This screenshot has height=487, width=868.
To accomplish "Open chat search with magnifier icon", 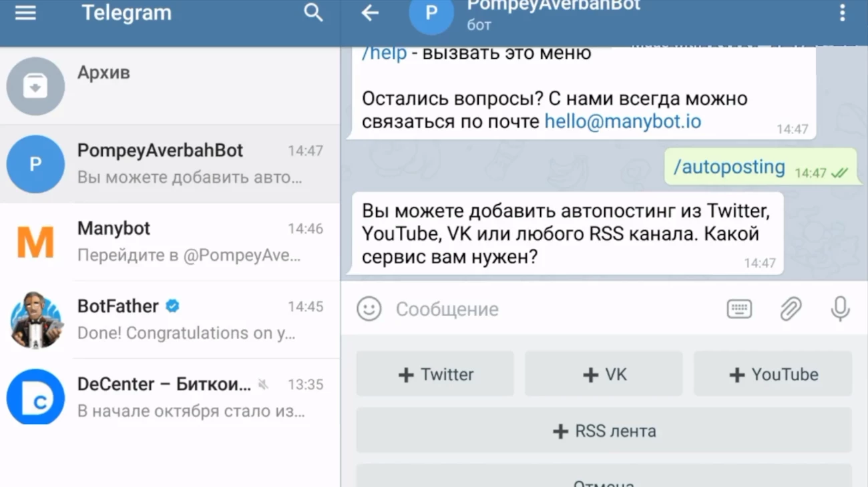I will click(313, 12).
